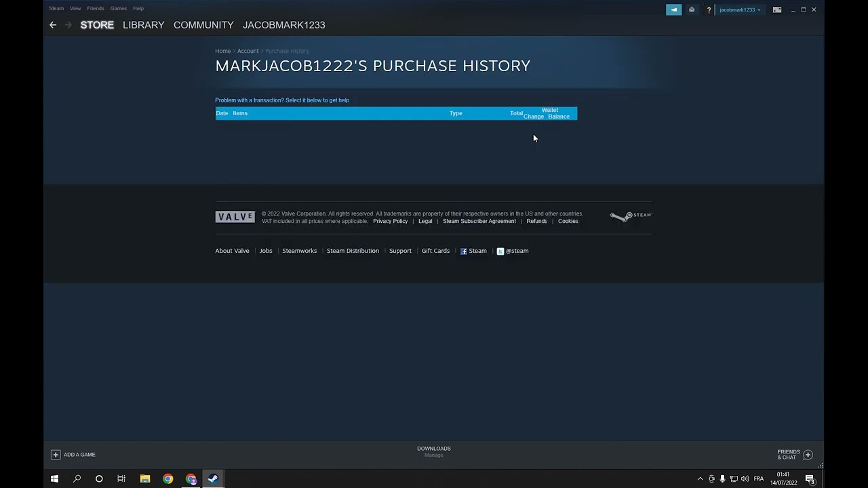Open the Steam menu
868x488 pixels.
(x=56, y=8)
